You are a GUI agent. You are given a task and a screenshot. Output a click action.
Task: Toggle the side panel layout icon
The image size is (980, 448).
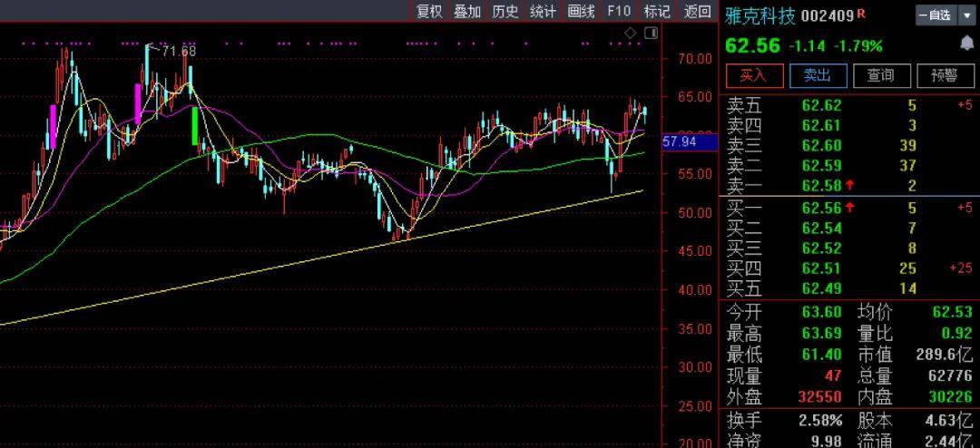[651, 33]
